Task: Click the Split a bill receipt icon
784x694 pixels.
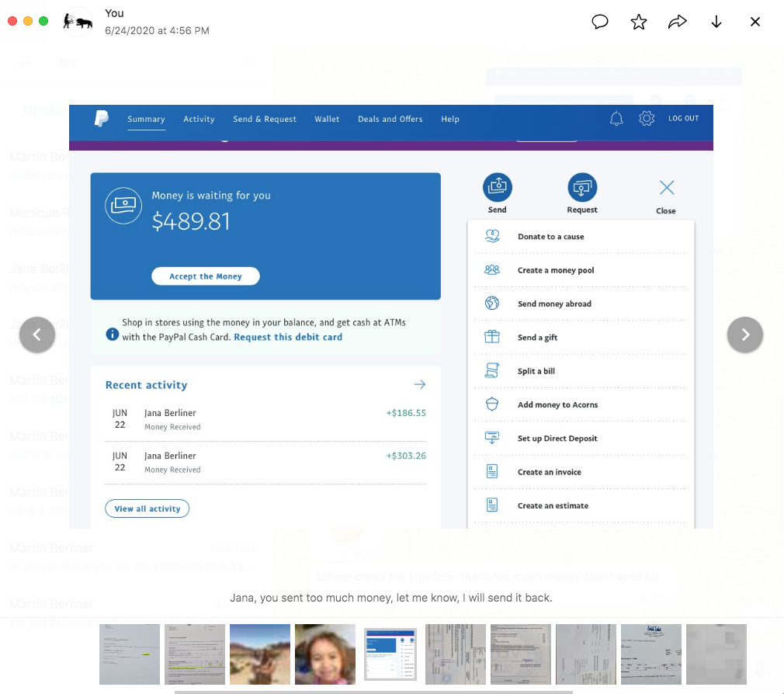Action: 492,370
